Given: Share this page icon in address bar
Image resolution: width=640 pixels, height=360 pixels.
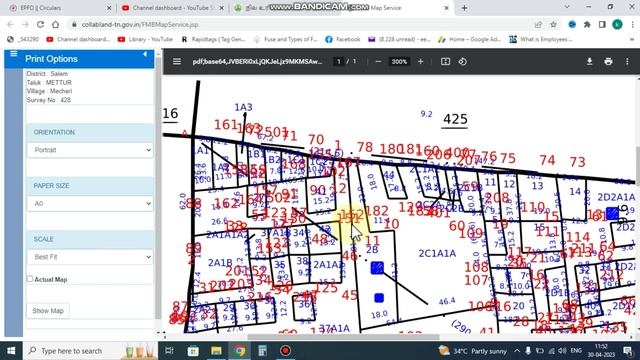Looking at the screenshot, I should (x=538, y=24).
